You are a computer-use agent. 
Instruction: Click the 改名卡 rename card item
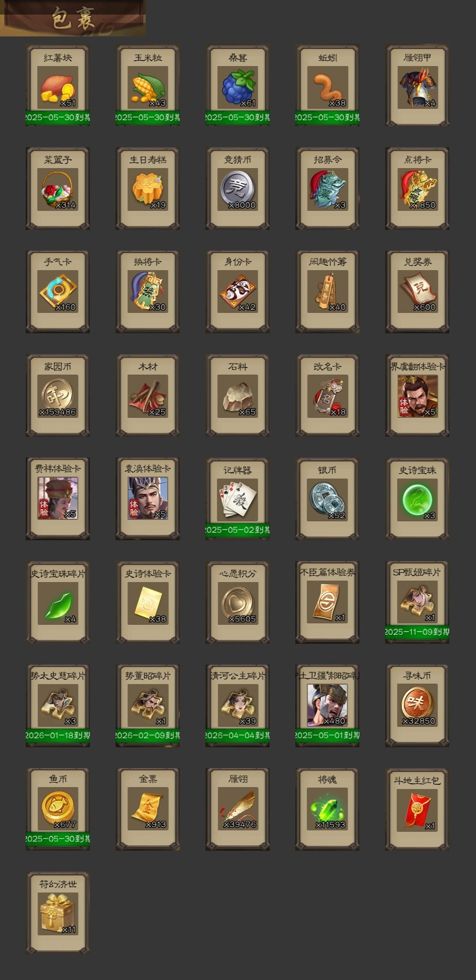327,395
